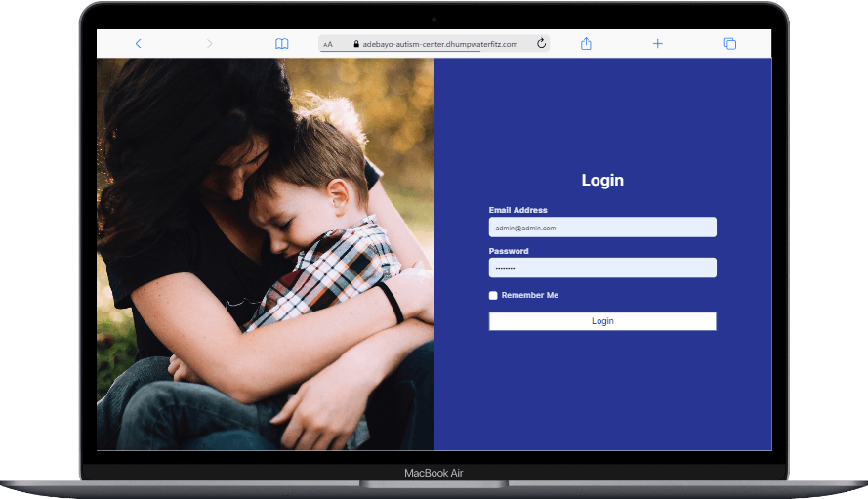Click the Remember Me label text
This screenshot has height=499, width=868.
tap(530, 295)
